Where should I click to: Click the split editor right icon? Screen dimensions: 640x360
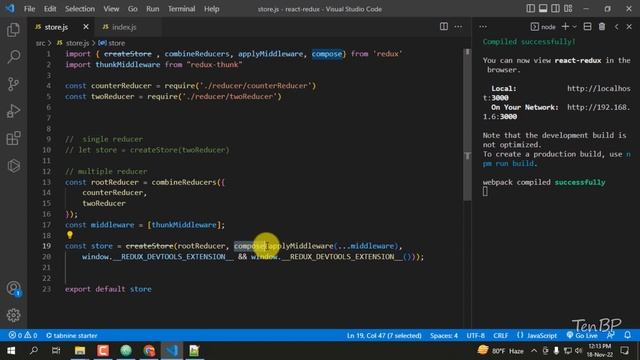(444, 27)
